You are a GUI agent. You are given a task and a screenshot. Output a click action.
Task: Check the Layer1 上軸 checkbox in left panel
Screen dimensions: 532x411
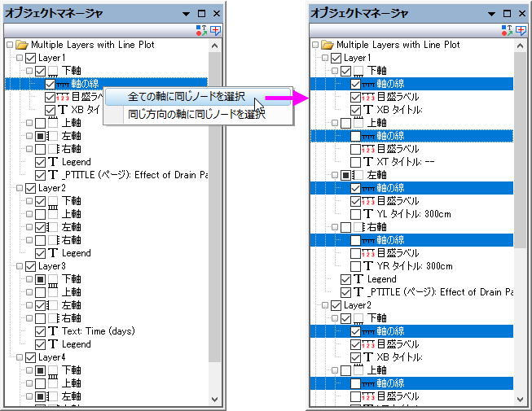(x=41, y=123)
